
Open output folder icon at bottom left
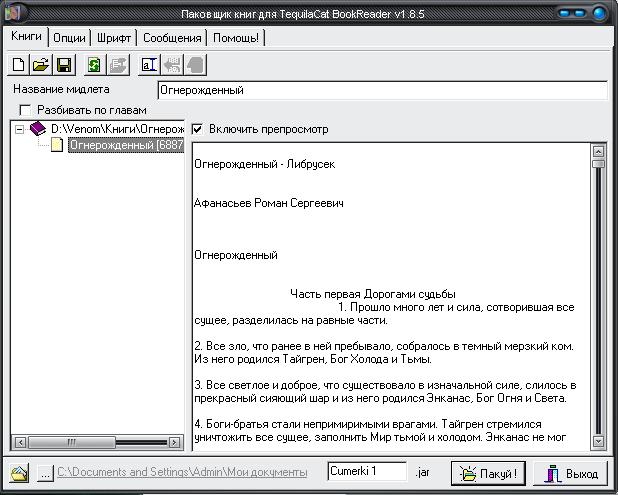[20, 473]
